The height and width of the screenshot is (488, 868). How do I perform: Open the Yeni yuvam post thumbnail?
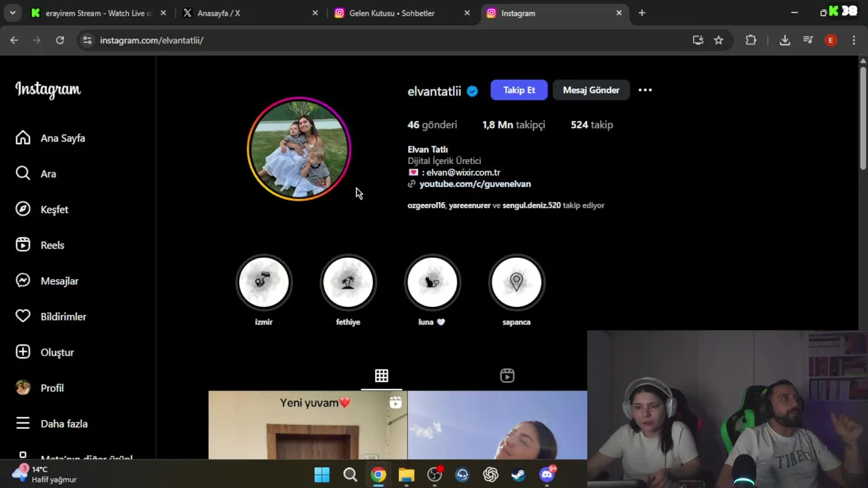pos(307,425)
